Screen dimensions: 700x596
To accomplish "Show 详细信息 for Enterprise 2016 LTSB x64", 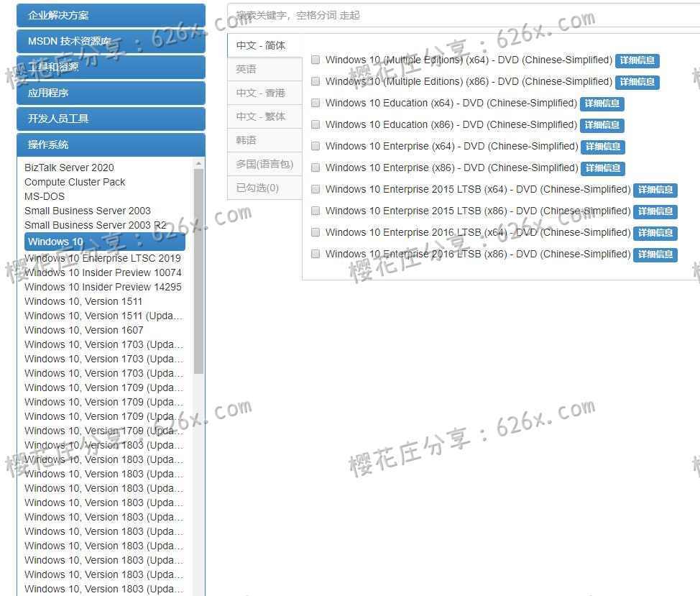I will click(655, 233).
